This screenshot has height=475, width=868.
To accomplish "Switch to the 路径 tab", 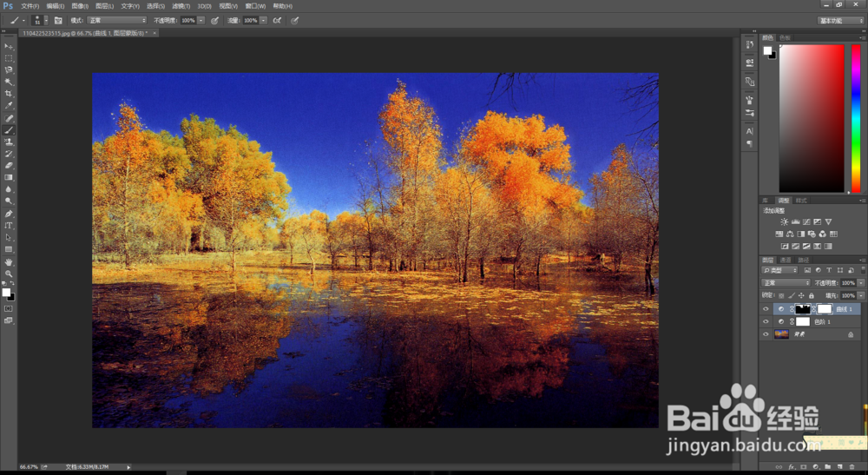I will [804, 260].
